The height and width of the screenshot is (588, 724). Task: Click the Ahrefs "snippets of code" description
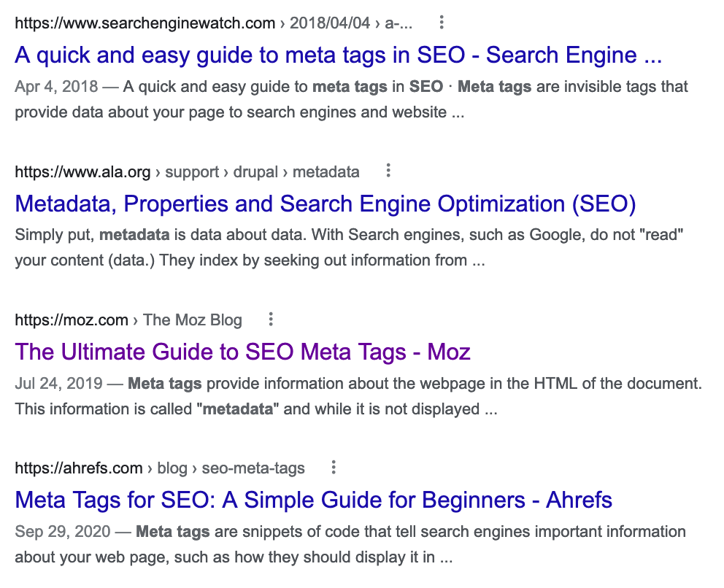[x=350, y=544]
